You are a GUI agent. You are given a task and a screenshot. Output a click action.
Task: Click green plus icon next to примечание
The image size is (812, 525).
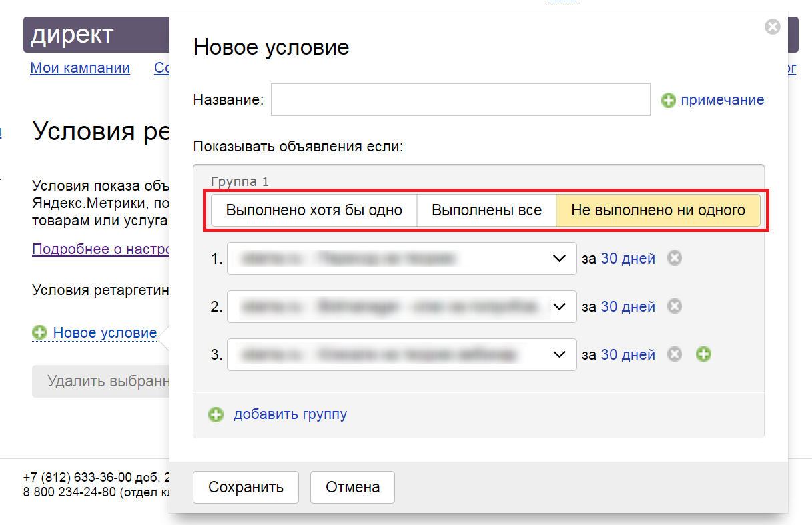point(669,100)
